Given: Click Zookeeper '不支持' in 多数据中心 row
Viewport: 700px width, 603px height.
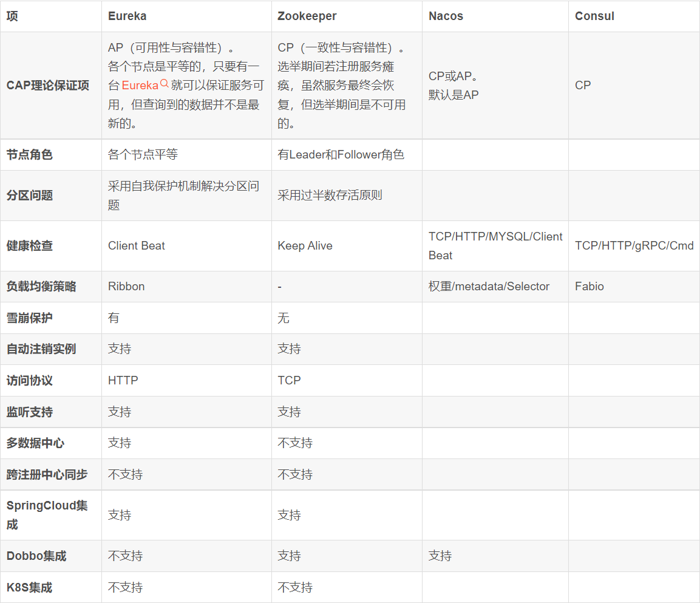Looking at the screenshot, I should 347,443.
